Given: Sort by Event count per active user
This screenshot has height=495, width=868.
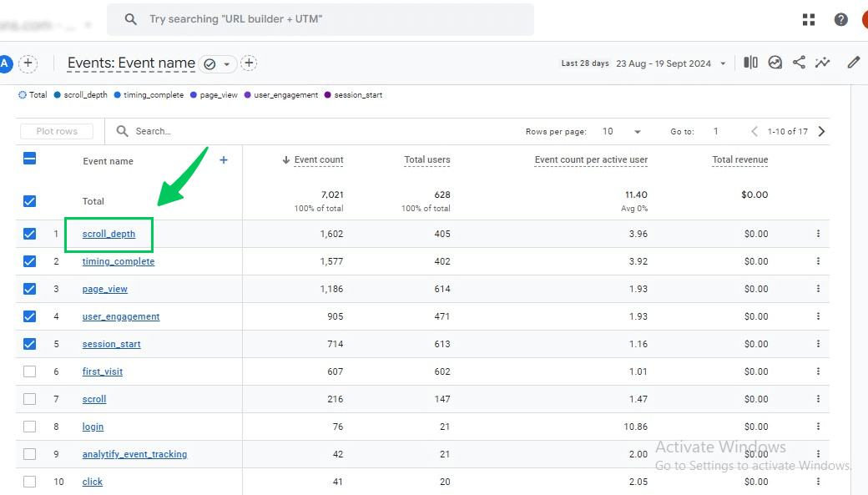Looking at the screenshot, I should 591,160.
